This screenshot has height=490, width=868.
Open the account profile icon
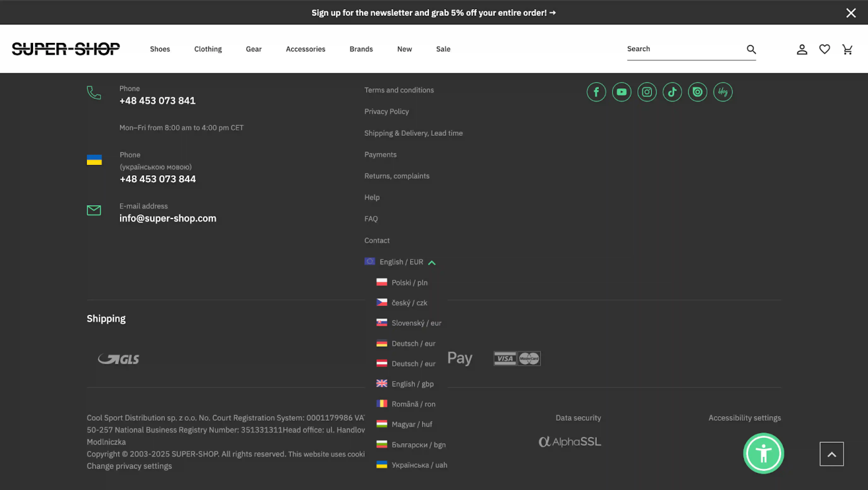pos(802,49)
